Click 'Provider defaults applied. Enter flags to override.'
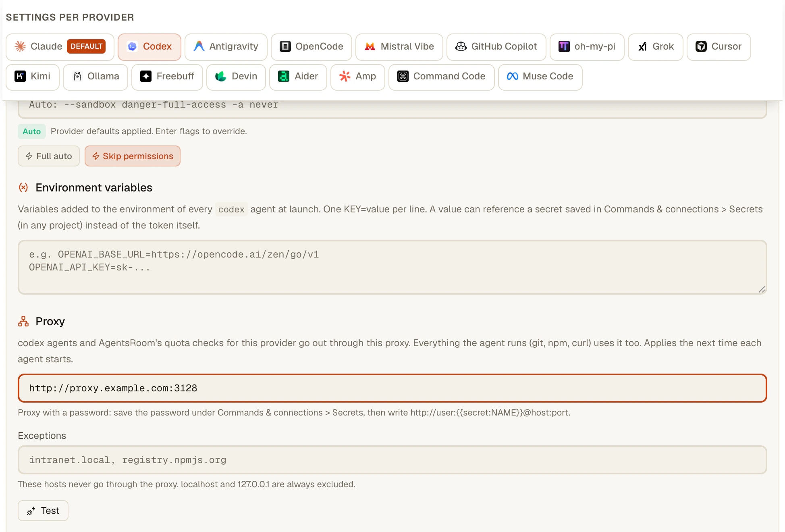The width and height of the screenshot is (785, 532). [x=149, y=131]
